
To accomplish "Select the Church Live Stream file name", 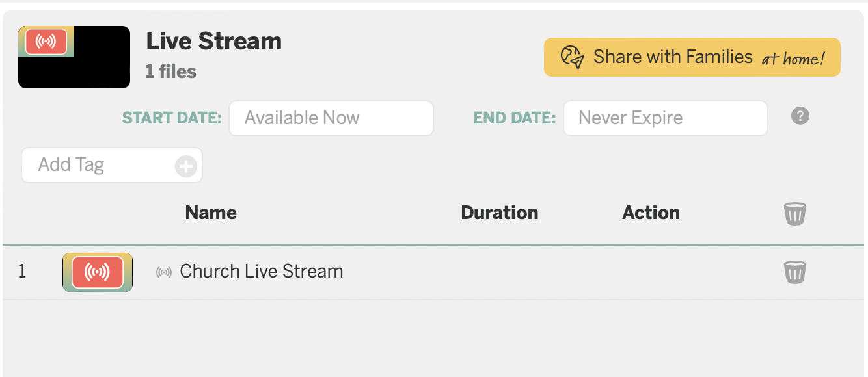I will 262,271.
